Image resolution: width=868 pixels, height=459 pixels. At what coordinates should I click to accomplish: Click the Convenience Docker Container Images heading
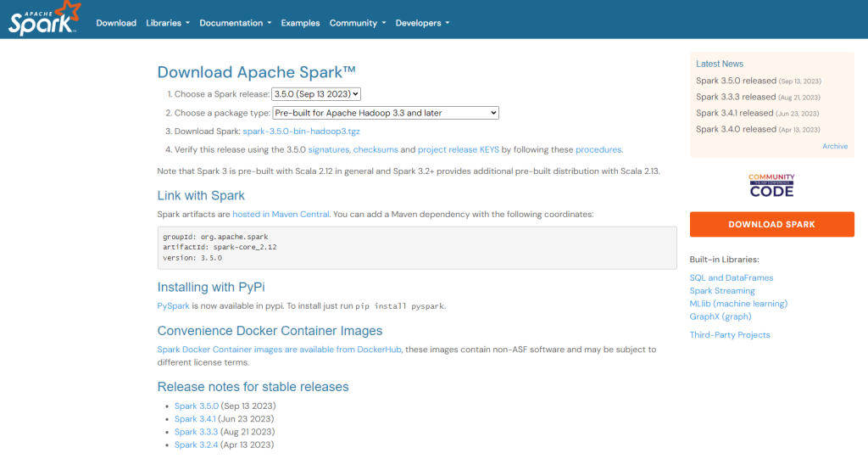coord(270,331)
